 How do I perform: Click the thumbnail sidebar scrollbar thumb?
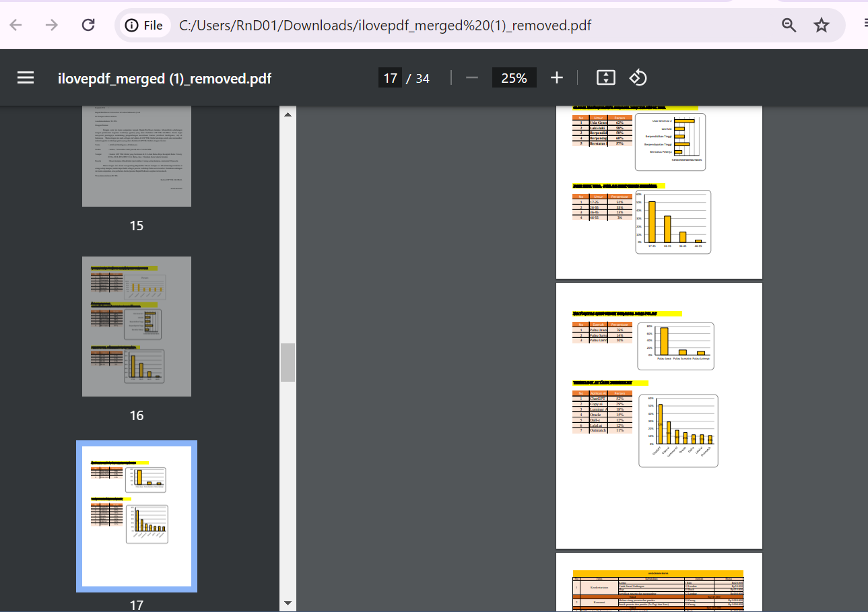(288, 362)
